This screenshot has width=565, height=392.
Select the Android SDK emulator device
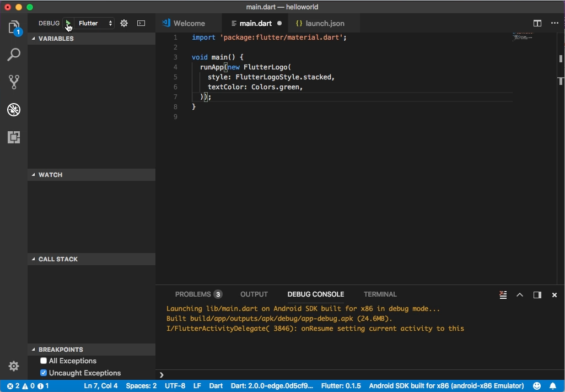pos(446,386)
